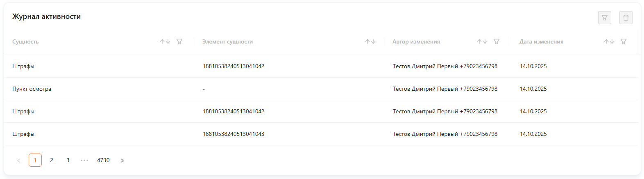Viewport: 644px width, 179px height.
Task: Select page 1 in pagination
Action: tap(35, 160)
